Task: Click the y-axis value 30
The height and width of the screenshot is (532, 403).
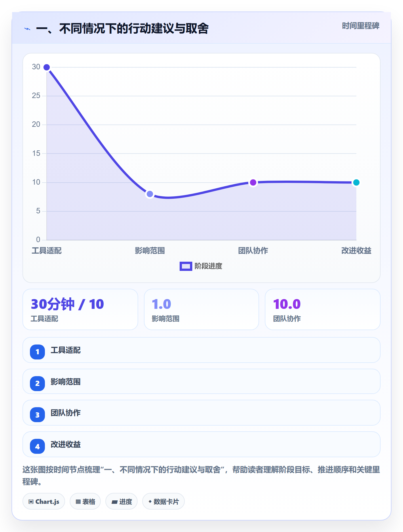Action: (x=36, y=67)
